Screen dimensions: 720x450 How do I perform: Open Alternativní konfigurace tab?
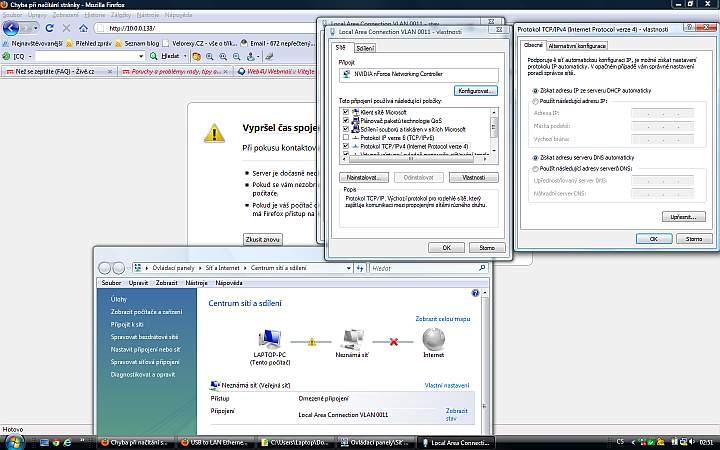click(x=577, y=46)
